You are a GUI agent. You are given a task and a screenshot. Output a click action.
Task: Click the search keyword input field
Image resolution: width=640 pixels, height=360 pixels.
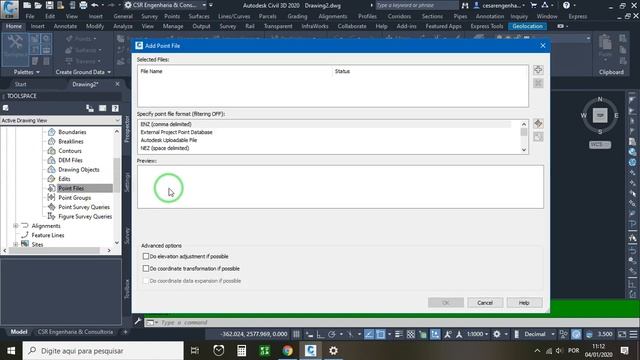pos(416,5)
